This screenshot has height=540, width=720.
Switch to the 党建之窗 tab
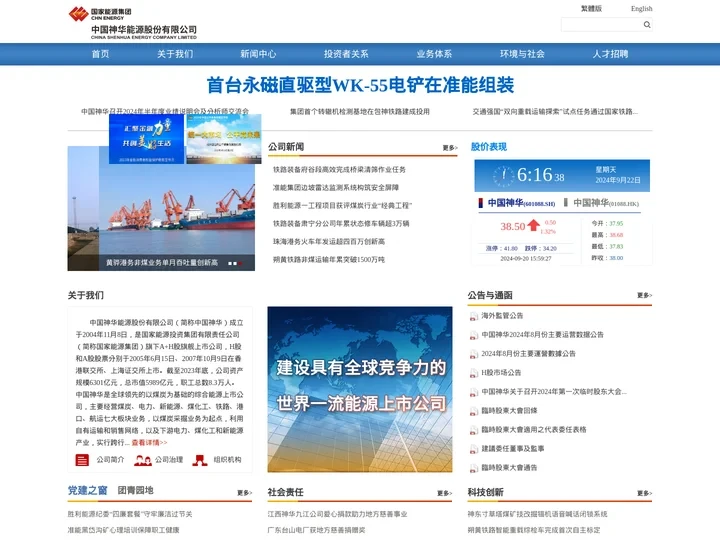(87, 490)
